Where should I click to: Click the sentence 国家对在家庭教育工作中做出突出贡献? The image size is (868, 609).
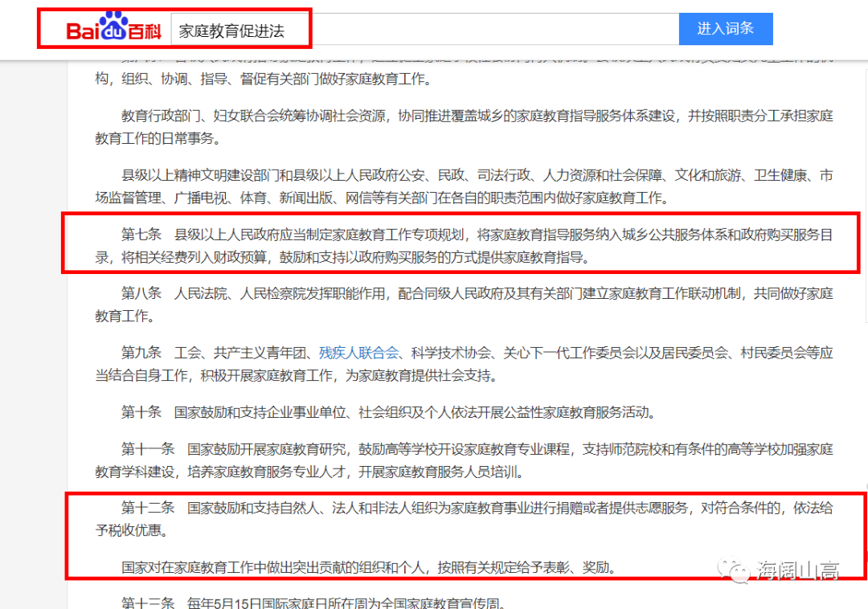click(369, 567)
